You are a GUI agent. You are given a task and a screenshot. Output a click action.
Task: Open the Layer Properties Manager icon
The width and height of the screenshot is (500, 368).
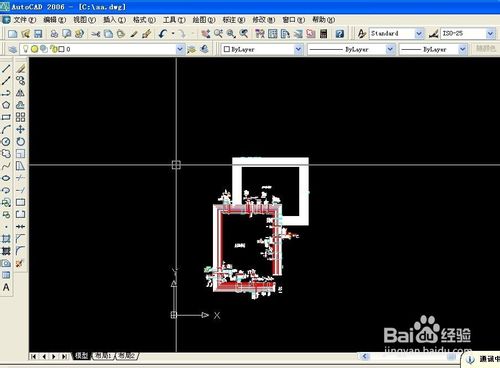[x=12, y=49]
